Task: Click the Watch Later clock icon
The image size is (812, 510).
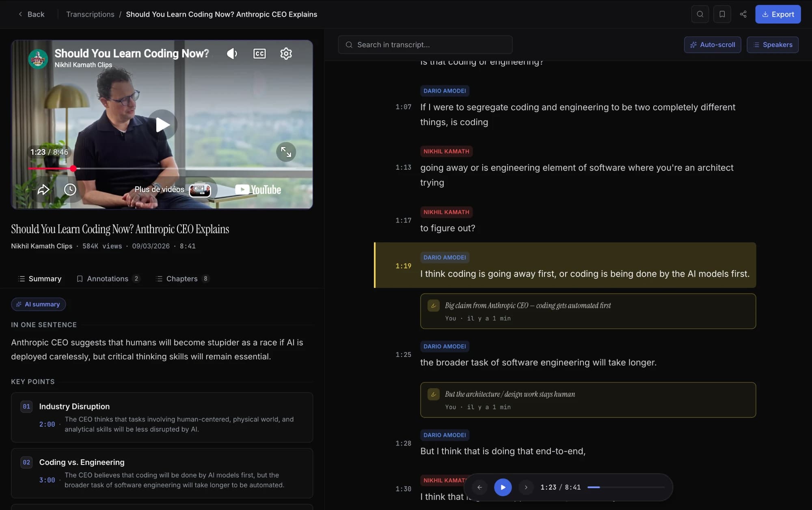Action: (70, 190)
